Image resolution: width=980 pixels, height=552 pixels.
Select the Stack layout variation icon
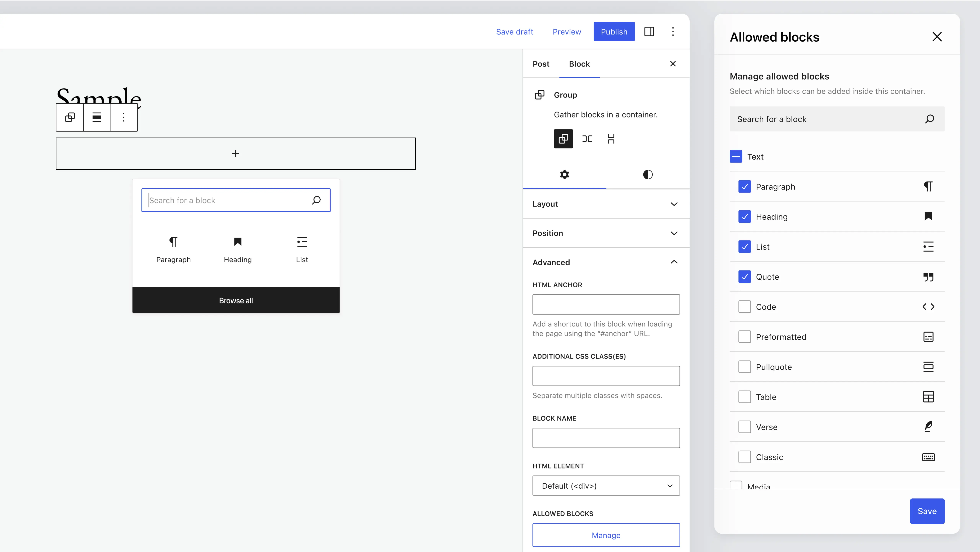click(611, 139)
